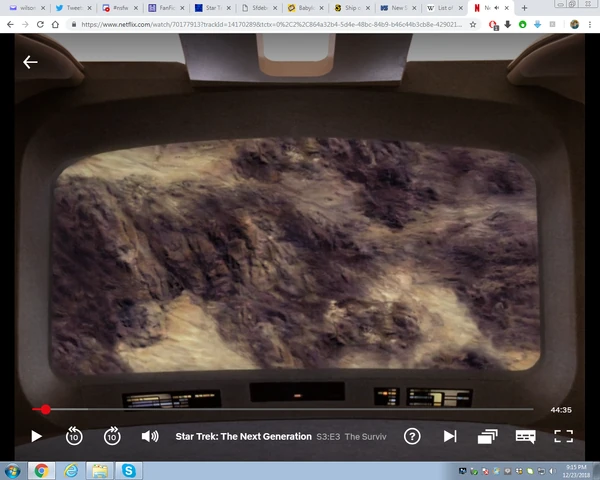Open File Explorer from the taskbar
Viewport: 600px width, 480px height.
click(100, 471)
